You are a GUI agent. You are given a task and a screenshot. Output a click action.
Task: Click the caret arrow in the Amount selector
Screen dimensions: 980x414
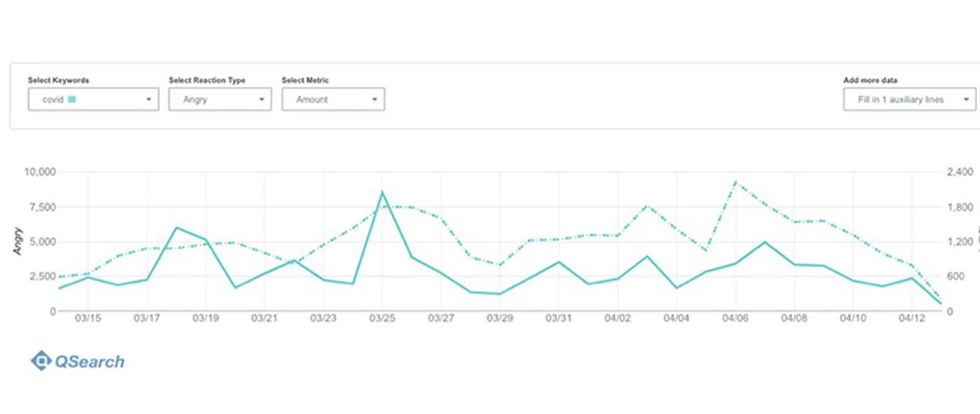pyautogui.click(x=375, y=100)
